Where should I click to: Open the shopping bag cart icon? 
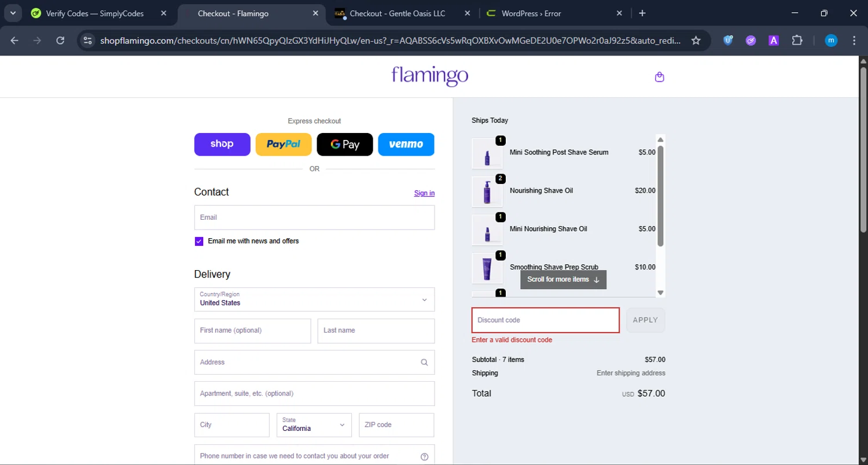659,77
